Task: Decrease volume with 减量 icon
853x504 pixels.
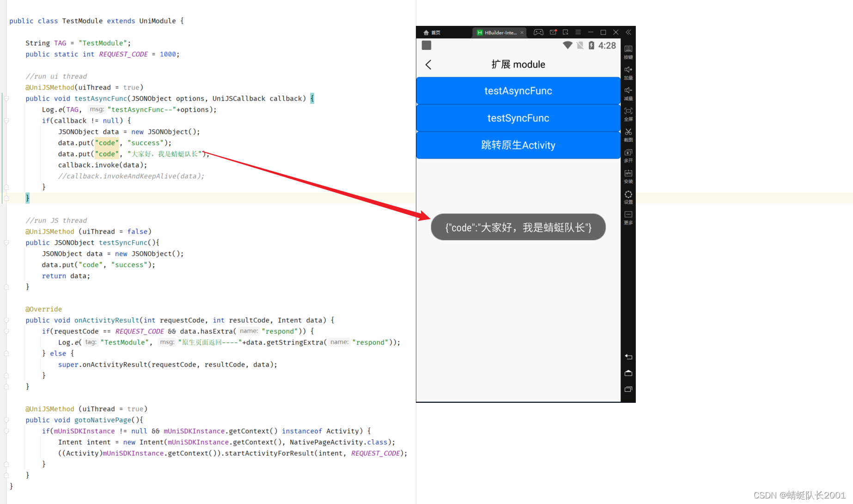Action: [x=628, y=93]
